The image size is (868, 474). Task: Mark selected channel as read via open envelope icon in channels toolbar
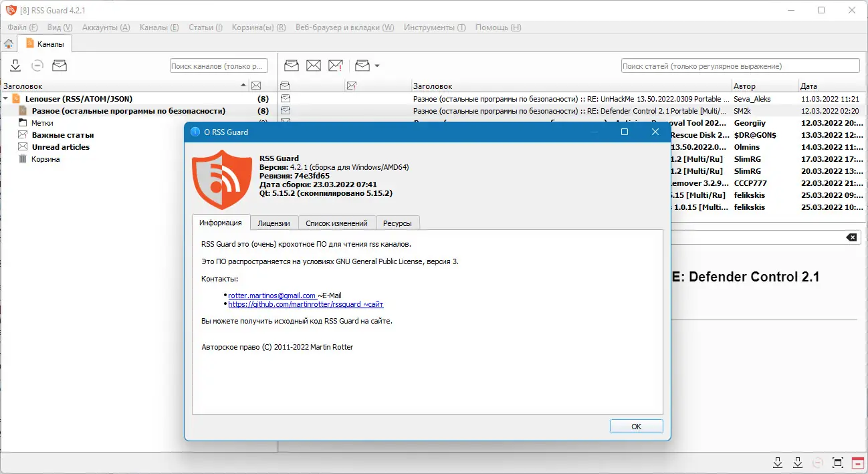[x=60, y=66]
